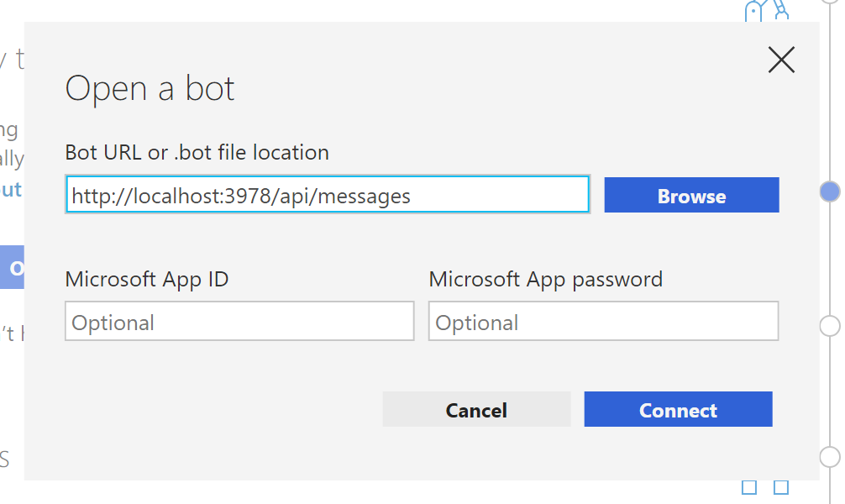Select the filled blue step circle
The image size is (845, 504).
(x=830, y=192)
